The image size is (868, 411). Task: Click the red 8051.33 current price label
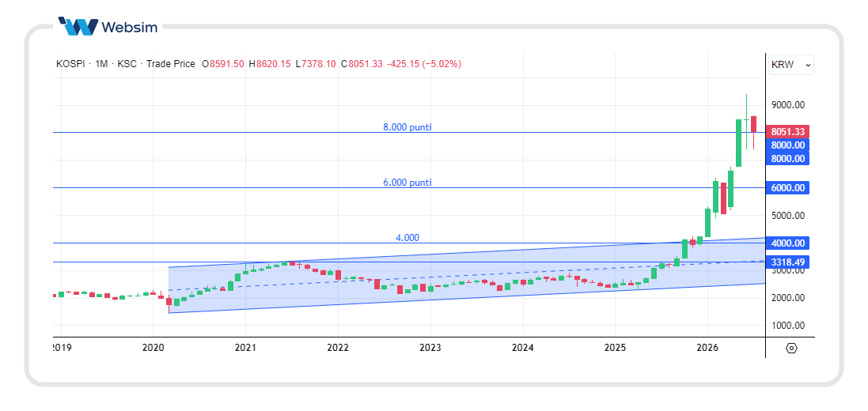point(788,132)
